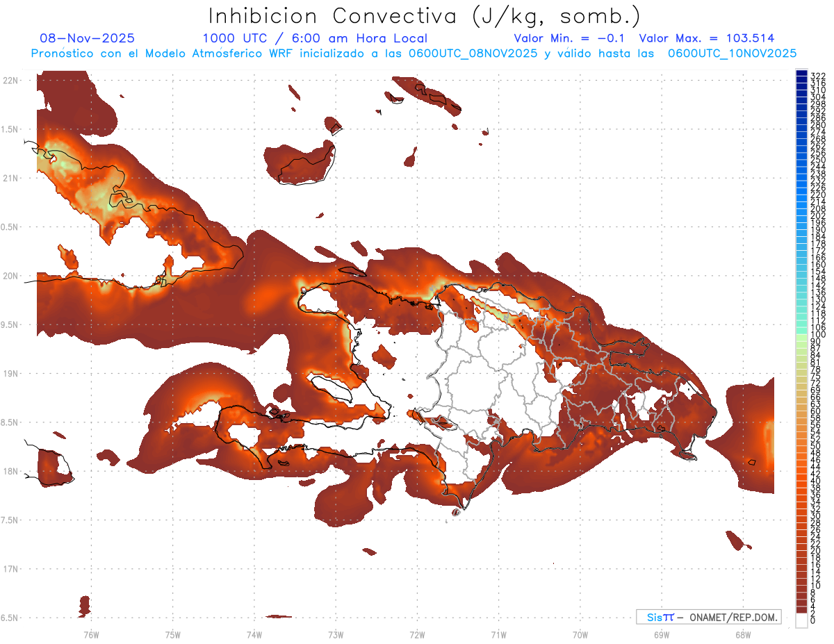Click the '75W' longitude label
This screenshot has width=834, height=644.
(173, 634)
